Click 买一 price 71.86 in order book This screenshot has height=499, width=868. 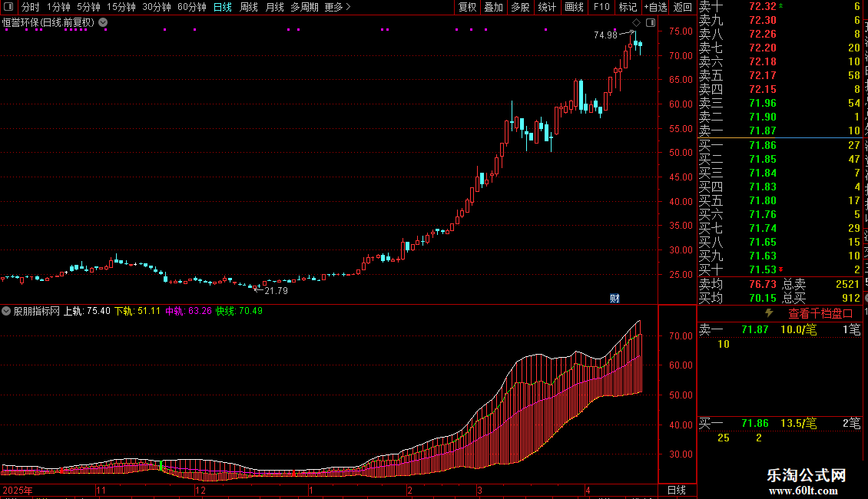click(762, 146)
